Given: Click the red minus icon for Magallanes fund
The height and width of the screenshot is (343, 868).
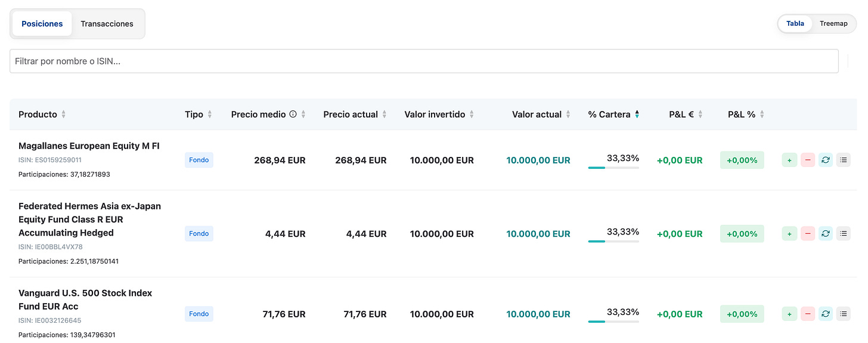Looking at the screenshot, I should (808, 160).
